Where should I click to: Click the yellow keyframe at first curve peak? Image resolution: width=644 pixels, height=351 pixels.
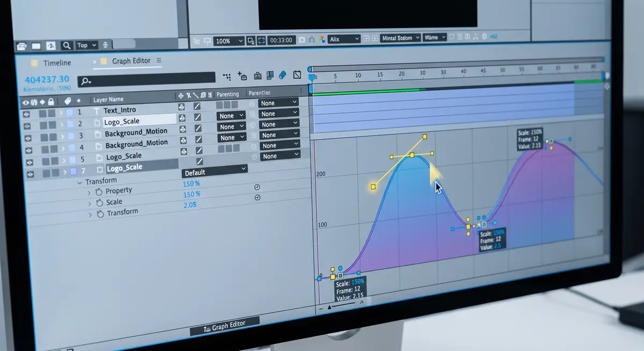[x=412, y=155]
